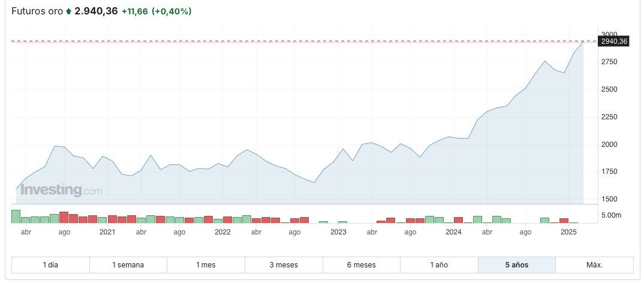Screen dimensions: 644x286
Task: Click the 2025 label on time axis
Action: pyautogui.click(x=568, y=231)
